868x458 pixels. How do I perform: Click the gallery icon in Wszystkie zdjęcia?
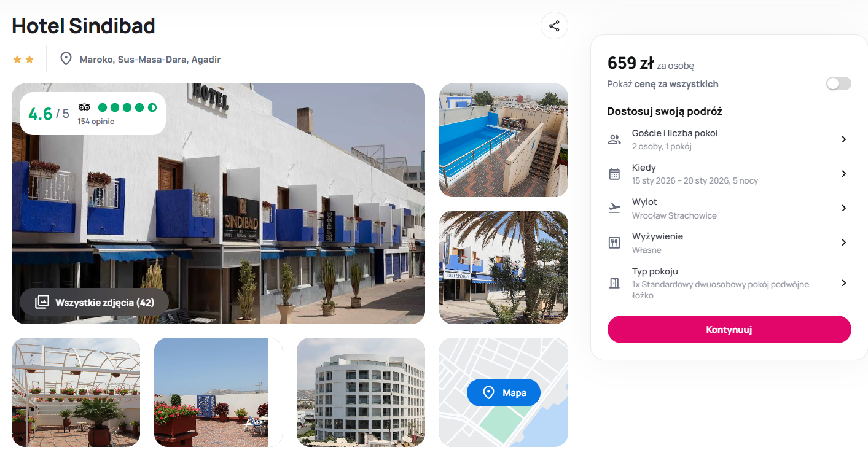click(42, 302)
